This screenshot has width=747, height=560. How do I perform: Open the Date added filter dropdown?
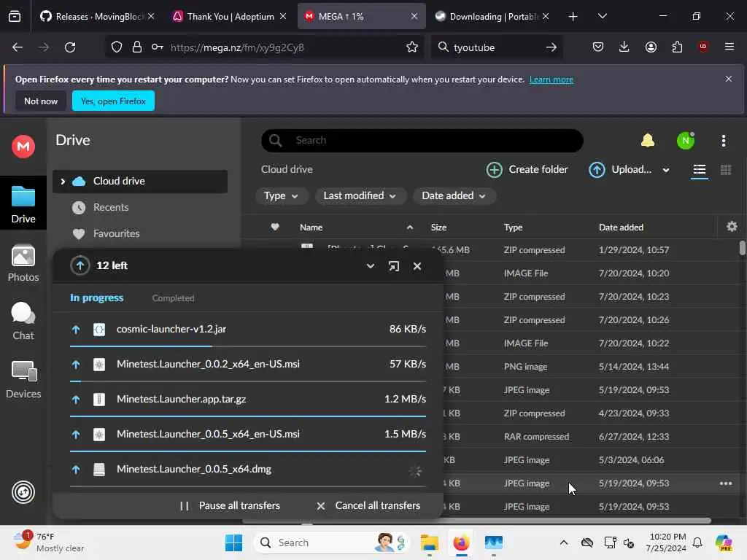pos(454,195)
